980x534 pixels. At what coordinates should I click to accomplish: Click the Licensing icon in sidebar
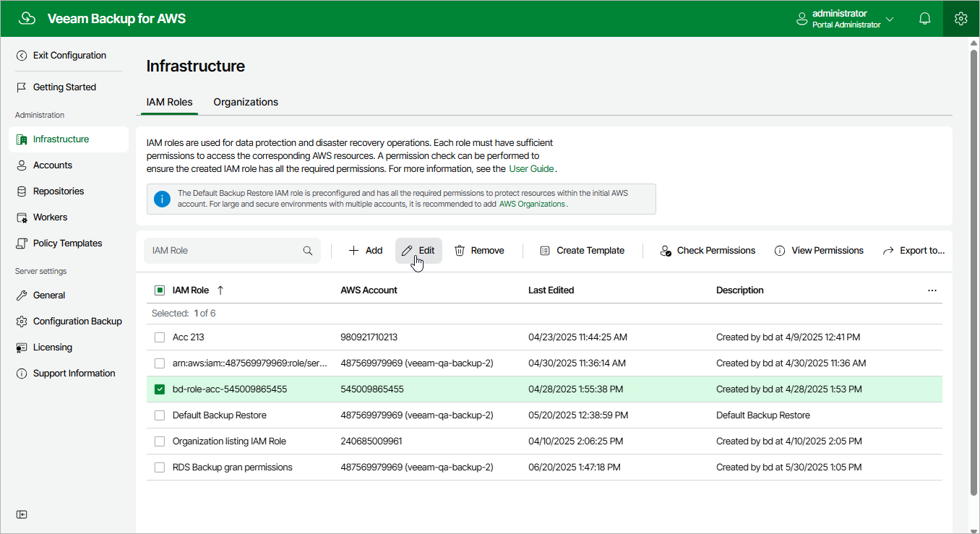(22, 348)
